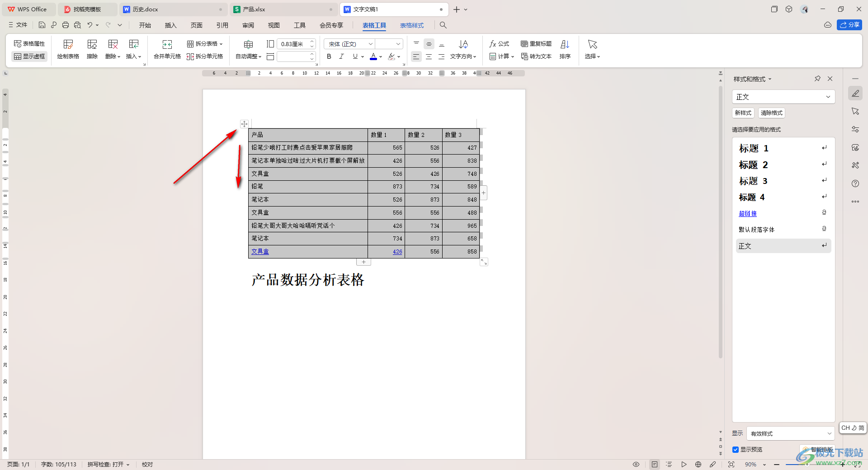
Task: Click the pen icon in right sidebar
Action: coord(855,94)
